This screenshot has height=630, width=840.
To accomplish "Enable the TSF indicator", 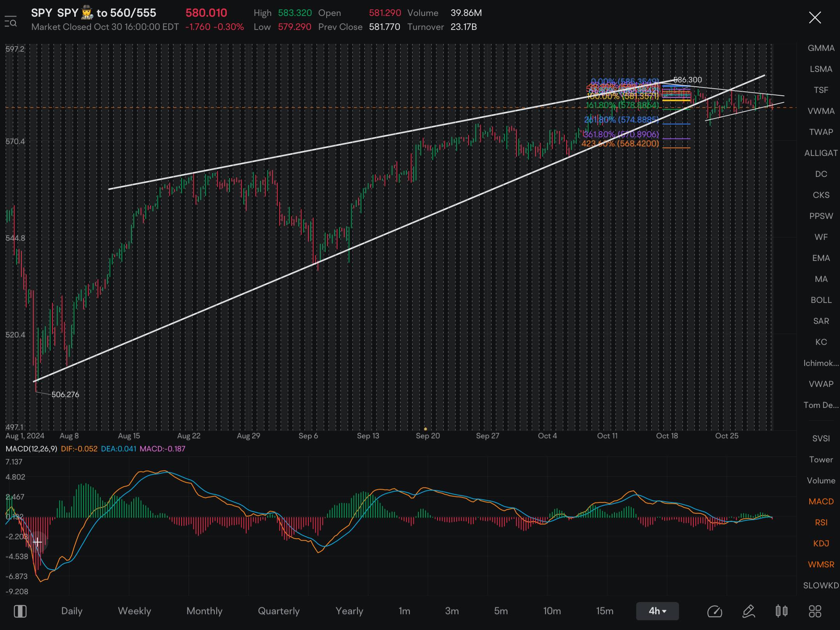I will click(x=821, y=90).
